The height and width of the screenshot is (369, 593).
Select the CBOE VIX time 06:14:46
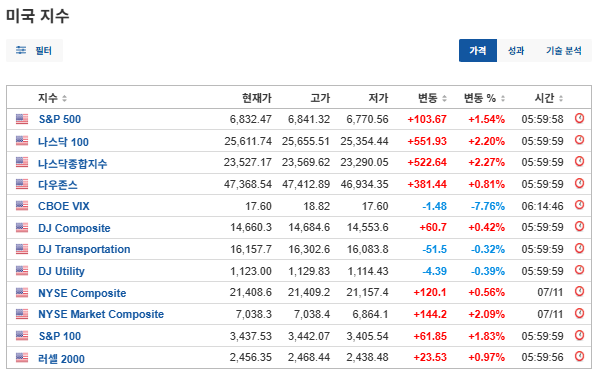[x=542, y=206]
